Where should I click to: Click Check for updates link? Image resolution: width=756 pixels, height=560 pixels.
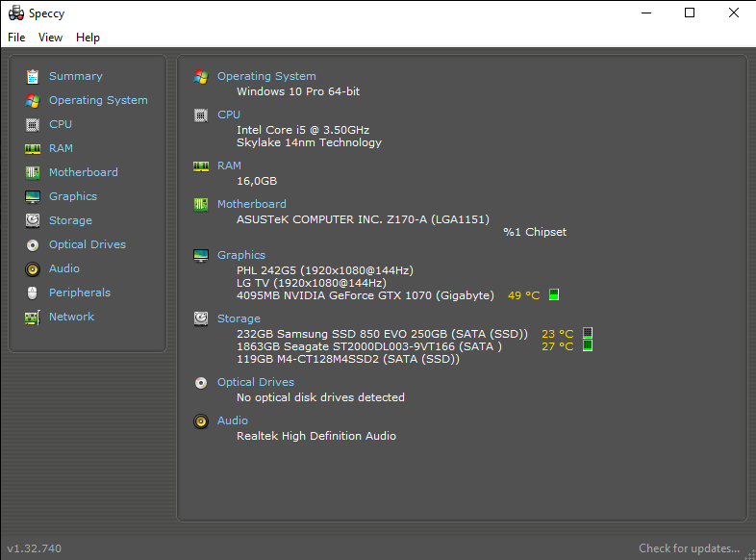[689, 548]
